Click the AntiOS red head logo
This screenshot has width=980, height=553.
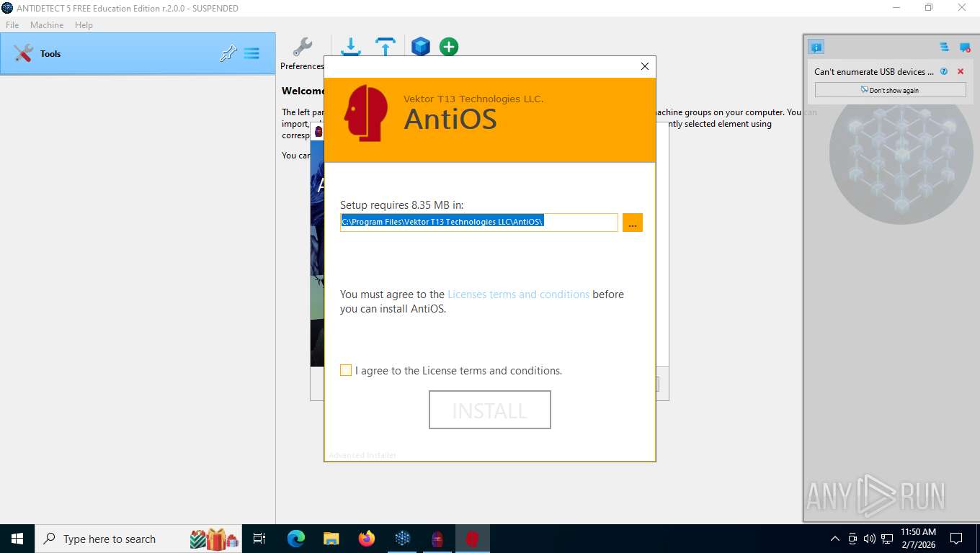point(366,113)
